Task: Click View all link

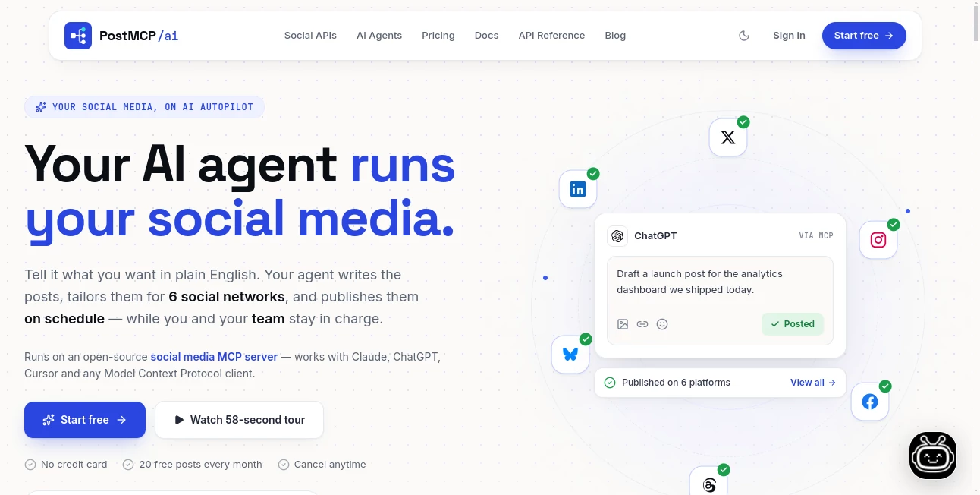Action: tap(813, 383)
